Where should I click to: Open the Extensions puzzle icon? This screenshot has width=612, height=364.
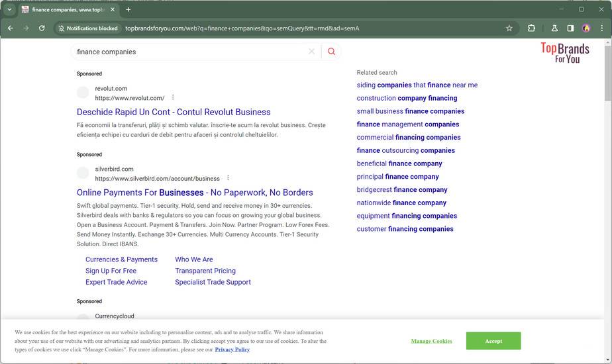531,28
